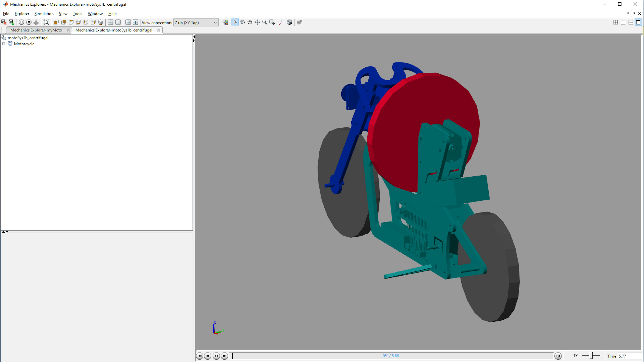Select the second orange cube view icon
The image size is (644, 362).
pyautogui.click(x=64, y=22)
